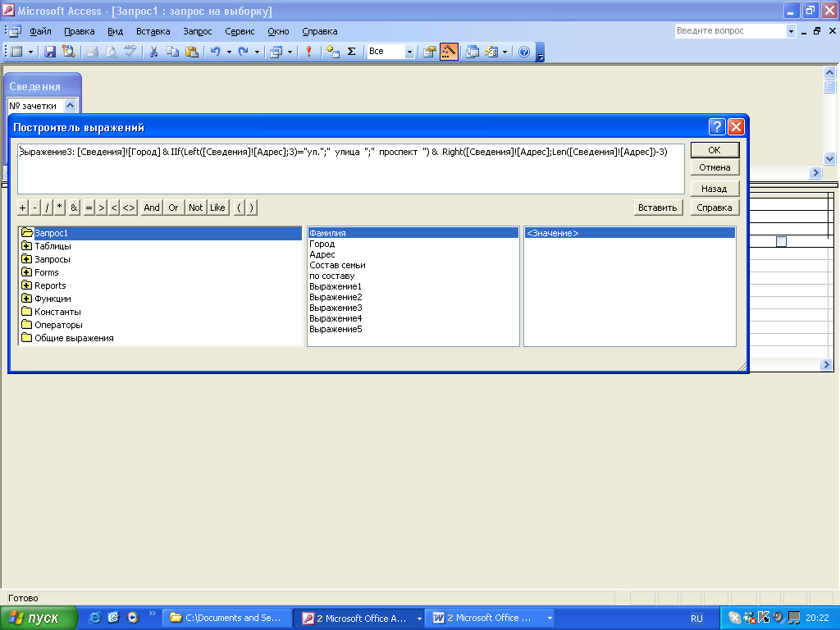Viewport: 840px width, 630px height.
Task: Insert the And operator
Action: click(152, 208)
